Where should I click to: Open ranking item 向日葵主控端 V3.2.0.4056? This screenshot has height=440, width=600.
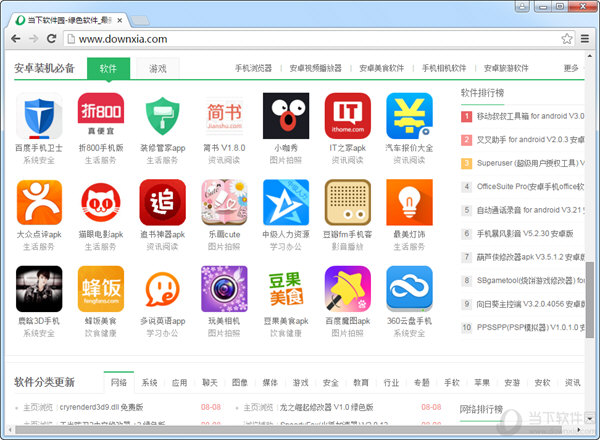coord(530,304)
